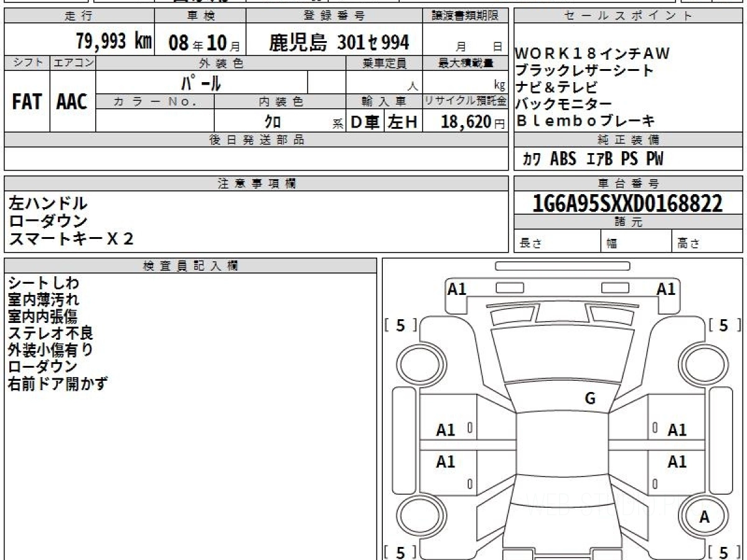Select the PS equipment code
Screen dimensions: 747x560
(630, 159)
